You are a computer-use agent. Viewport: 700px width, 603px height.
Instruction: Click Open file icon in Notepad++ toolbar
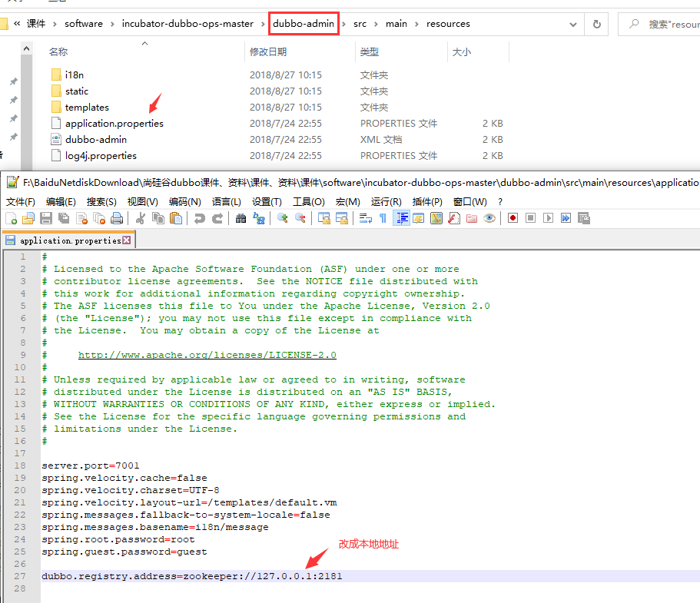click(x=28, y=218)
